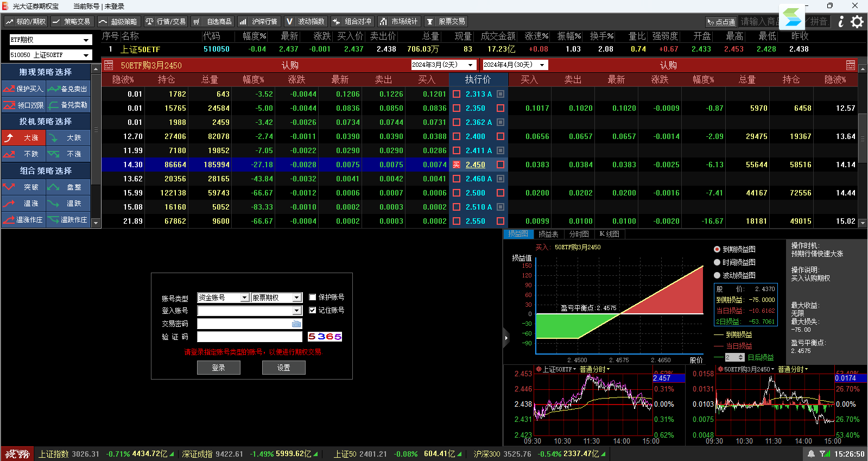
Task: Switch to the 损益表 tab
Action: pos(548,234)
